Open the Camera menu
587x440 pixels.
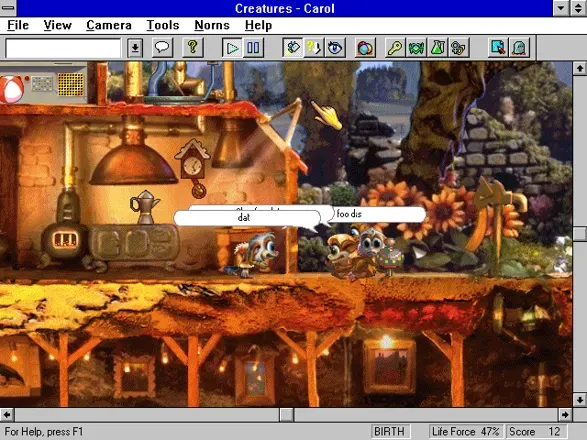[109, 25]
